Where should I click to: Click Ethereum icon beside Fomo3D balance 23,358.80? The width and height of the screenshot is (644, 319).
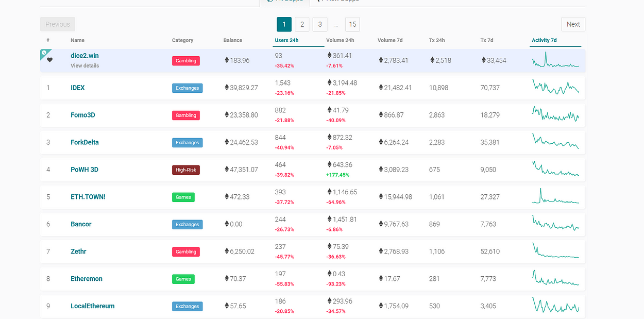(x=227, y=115)
